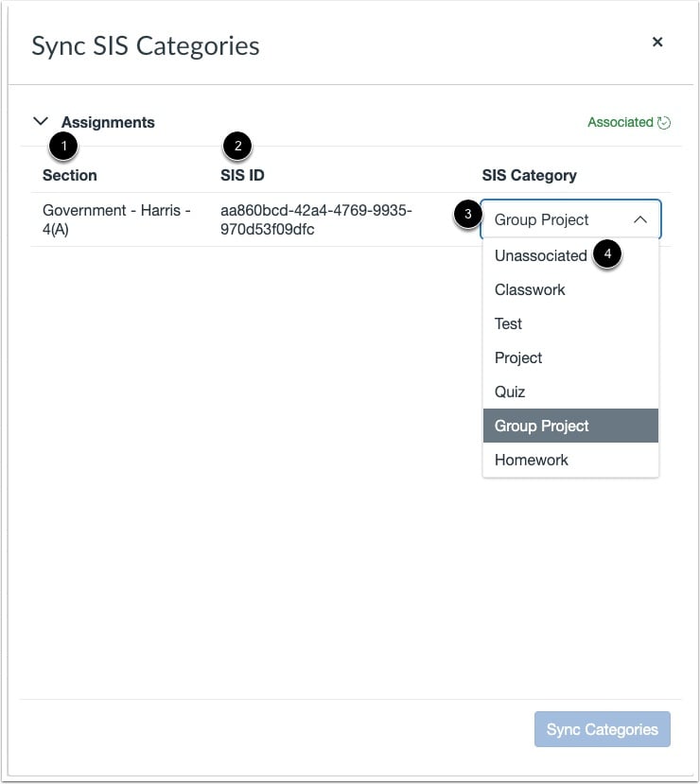Click the collapse chevron beside Assignments
The height and width of the screenshot is (784, 700).
pos(40,121)
